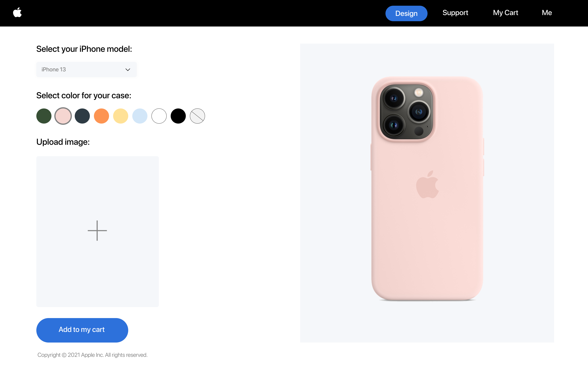Select the yellow case color swatch
The height and width of the screenshot is (367, 588).
[121, 116]
